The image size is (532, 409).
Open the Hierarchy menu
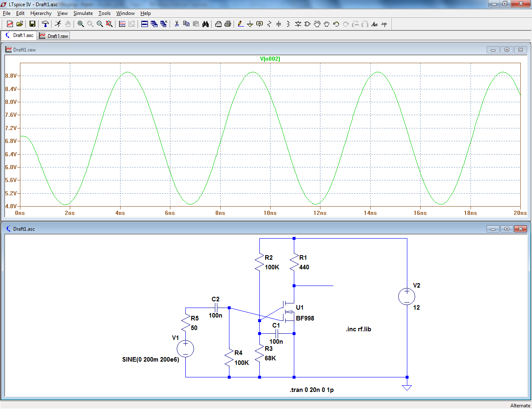click(41, 13)
